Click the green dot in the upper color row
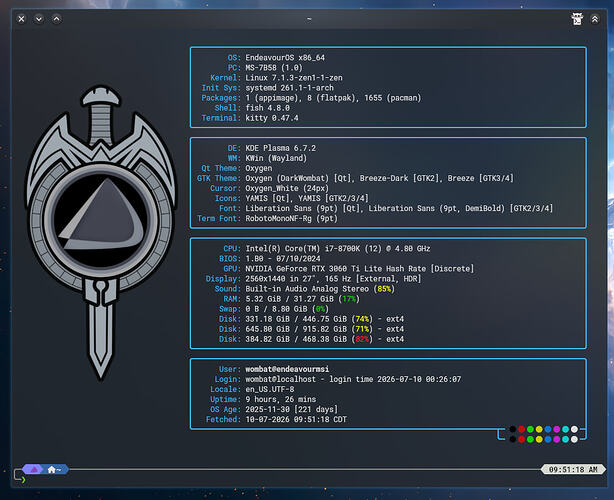The image size is (614, 500). coord(530,429)
